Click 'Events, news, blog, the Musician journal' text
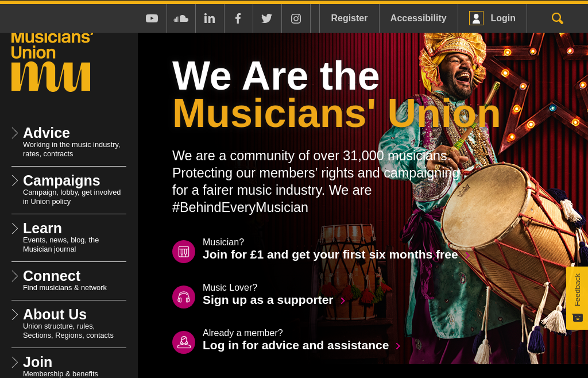This screenshot has height=378, width=588. (x=61, y=245)
